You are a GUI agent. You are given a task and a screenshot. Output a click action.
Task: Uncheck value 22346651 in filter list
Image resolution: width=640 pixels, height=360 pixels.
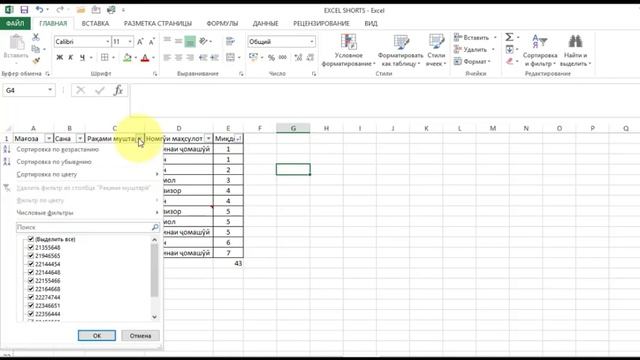[31, 305]
